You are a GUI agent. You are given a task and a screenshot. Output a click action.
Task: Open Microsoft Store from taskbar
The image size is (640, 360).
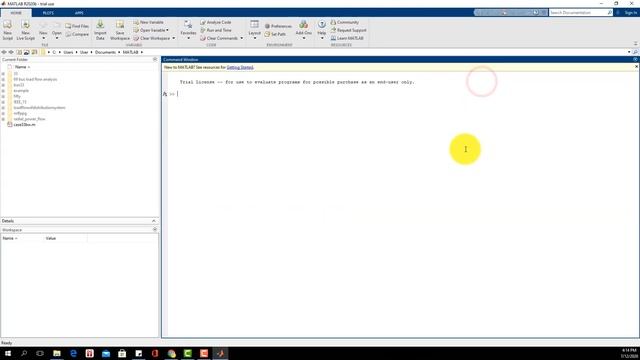pos(122,353)
